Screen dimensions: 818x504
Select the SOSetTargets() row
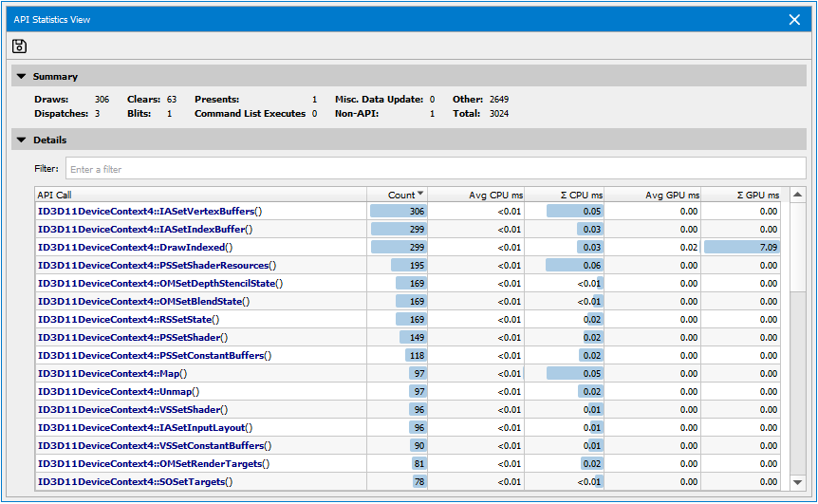click(135, 481)
